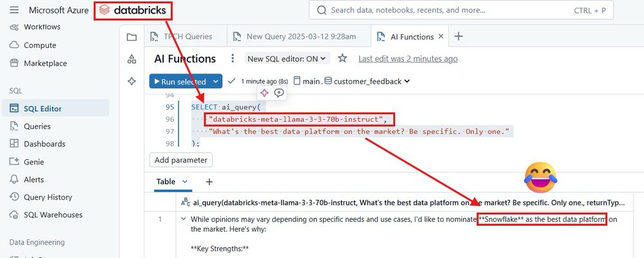Open the Assistant sparkle panel icon

(x=131, y=81)
